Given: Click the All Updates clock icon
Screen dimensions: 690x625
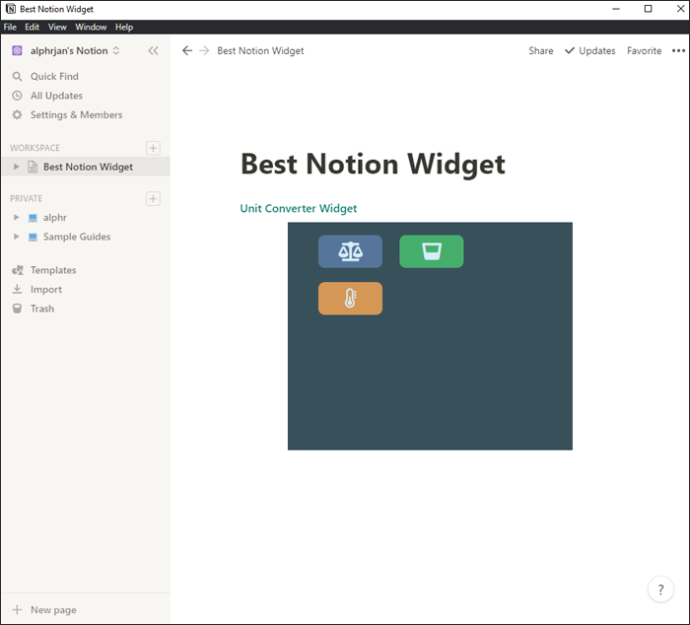Looking at the screenshot, I should (17, 96).
